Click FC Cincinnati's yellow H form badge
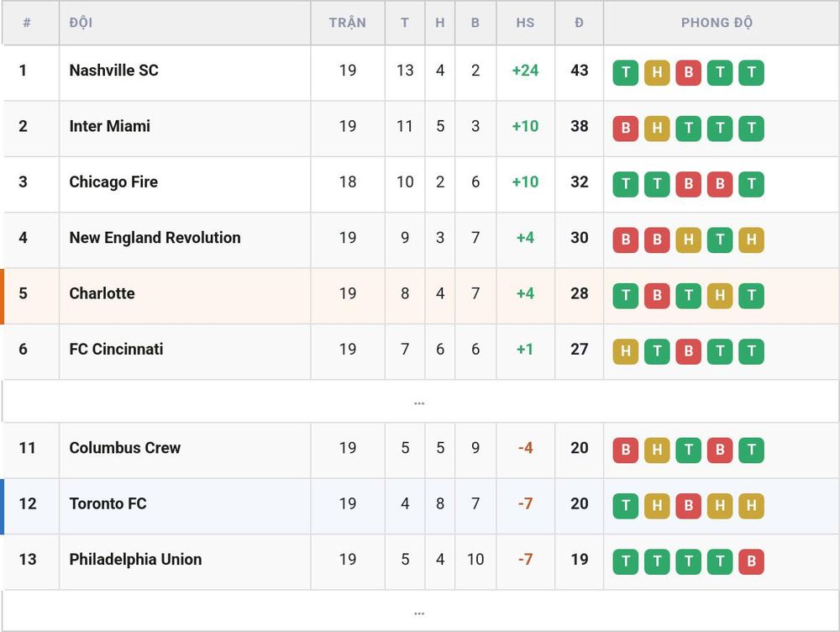 pyautogui.click(x=625, y=351)
